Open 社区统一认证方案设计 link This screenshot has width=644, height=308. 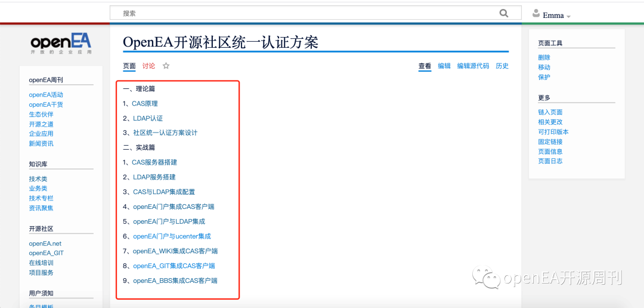coord(166,133)
